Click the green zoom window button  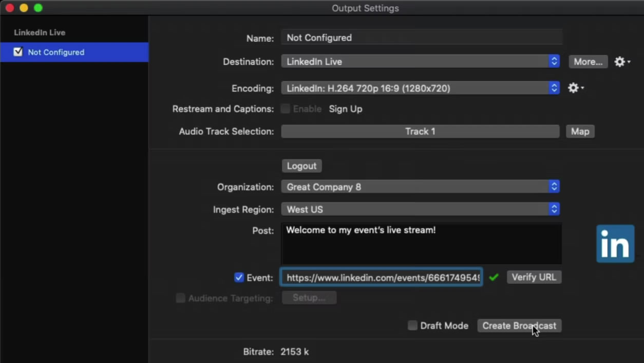pyautogui.click(x=38, y=8)
